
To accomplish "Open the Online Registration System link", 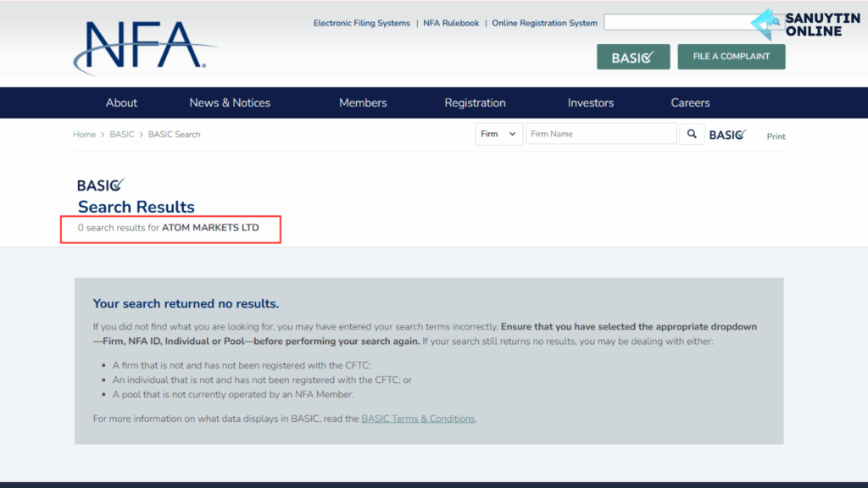I will (x=545, y=23).
